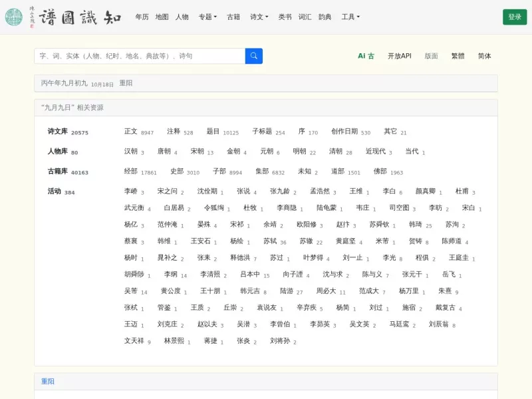Open poet 韩琦 25
532x399 pixels.
420,225
